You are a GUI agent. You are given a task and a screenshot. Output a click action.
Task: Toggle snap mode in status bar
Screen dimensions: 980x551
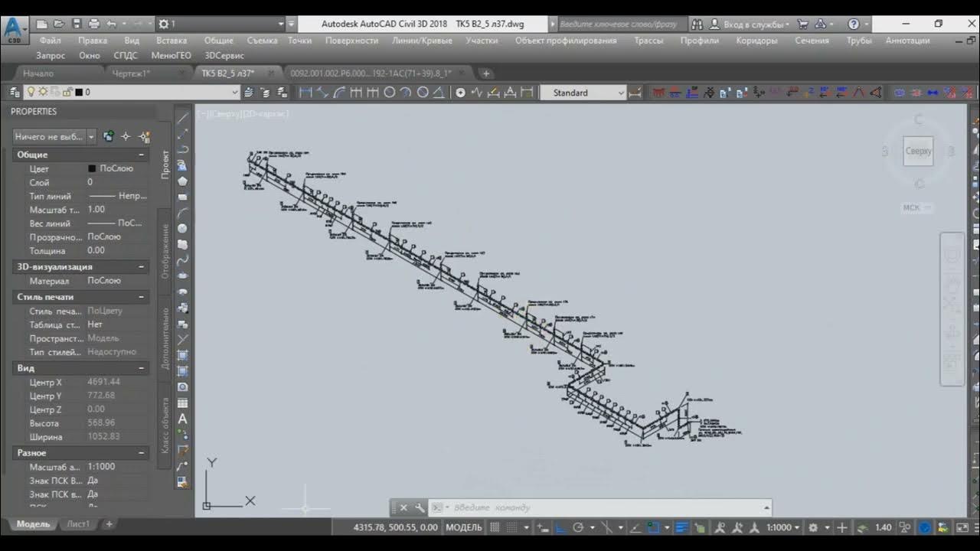[x=511, y=527]
